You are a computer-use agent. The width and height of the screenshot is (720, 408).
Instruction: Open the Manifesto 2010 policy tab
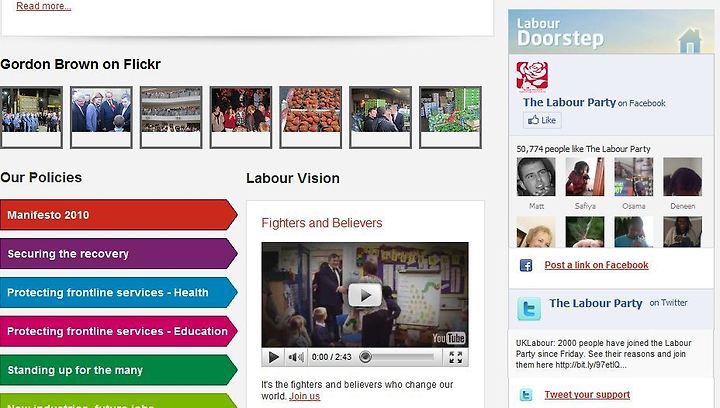(118, 215)
